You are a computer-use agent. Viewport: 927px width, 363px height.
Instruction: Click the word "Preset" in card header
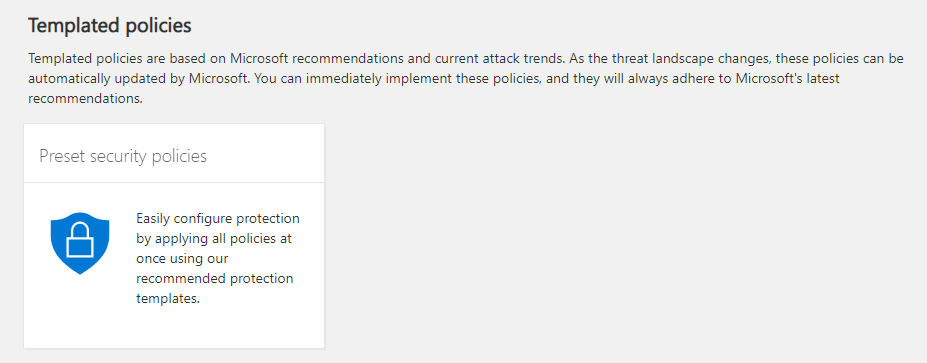pos(60,156)
